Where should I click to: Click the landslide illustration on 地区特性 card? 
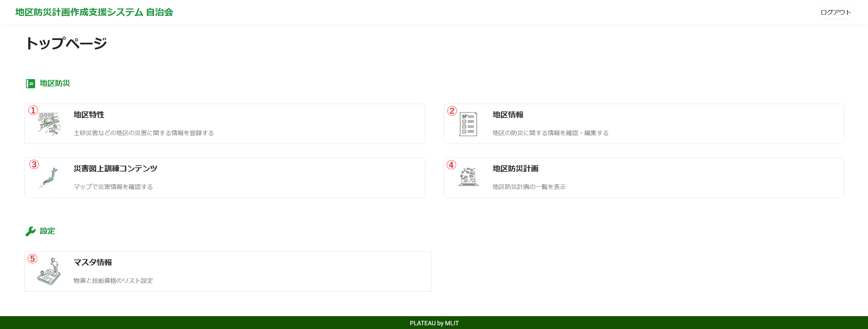click(x=50, y=124)
